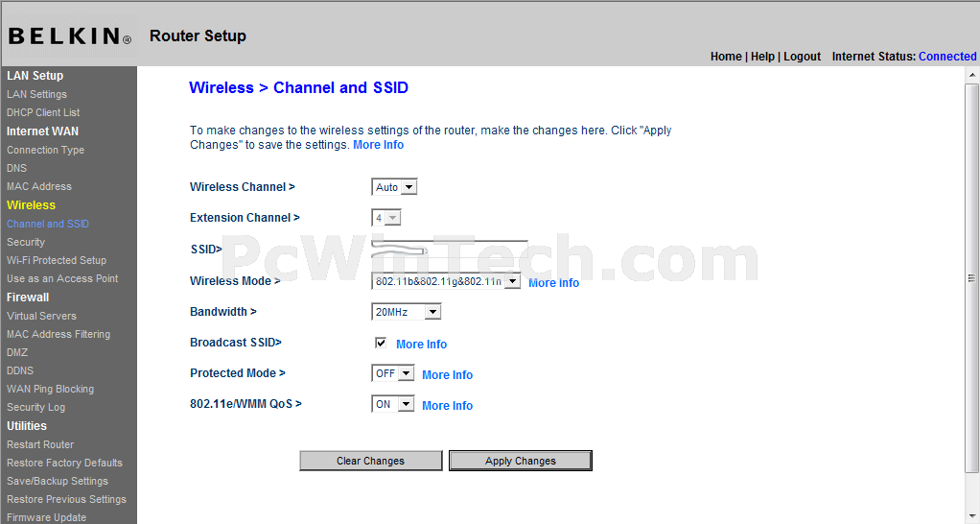The height and width of the screenshot is (524, 980).
Task: Open wireless Security in sidebar
Action: tap(26, 241)
